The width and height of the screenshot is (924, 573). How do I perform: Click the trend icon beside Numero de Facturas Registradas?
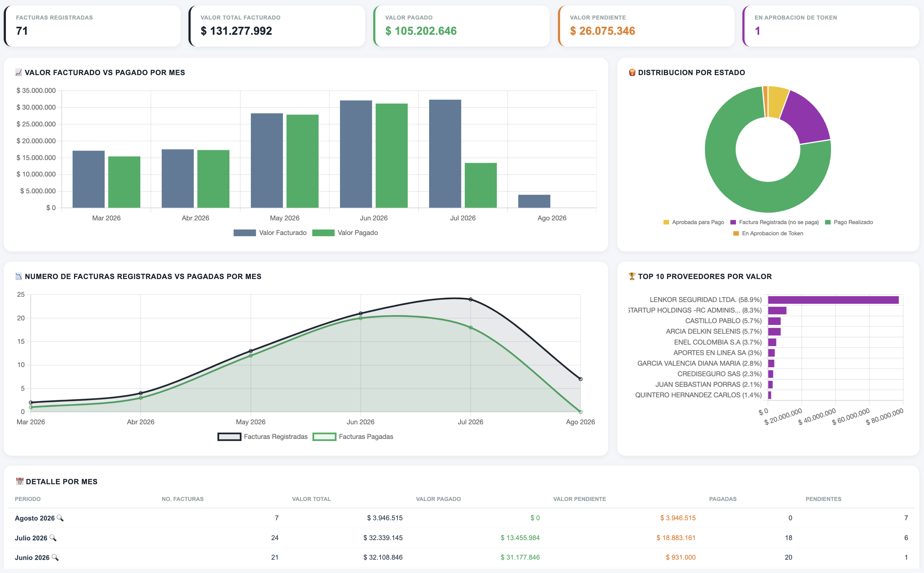[x=19, y=276]
